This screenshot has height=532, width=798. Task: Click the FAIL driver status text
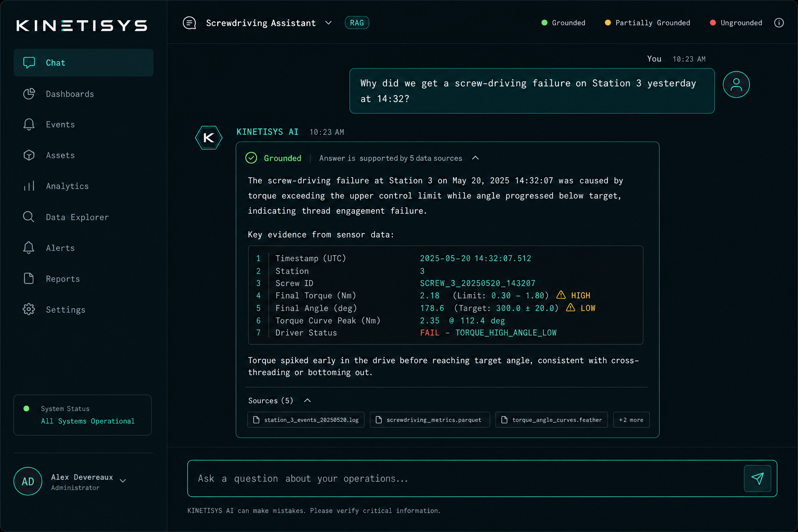[x=430, y=332]
